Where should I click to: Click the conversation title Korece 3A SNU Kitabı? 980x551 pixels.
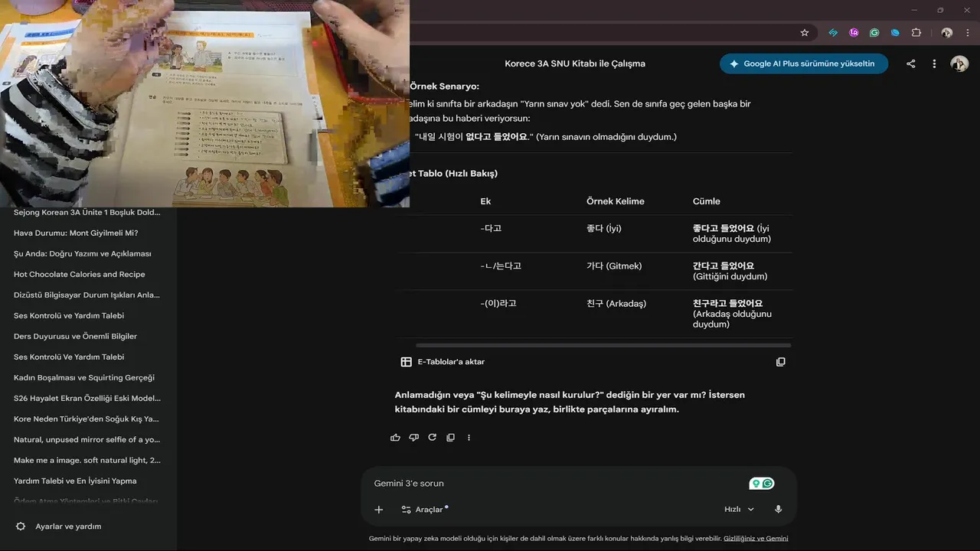pyautogui.click(x=575, y=64)
